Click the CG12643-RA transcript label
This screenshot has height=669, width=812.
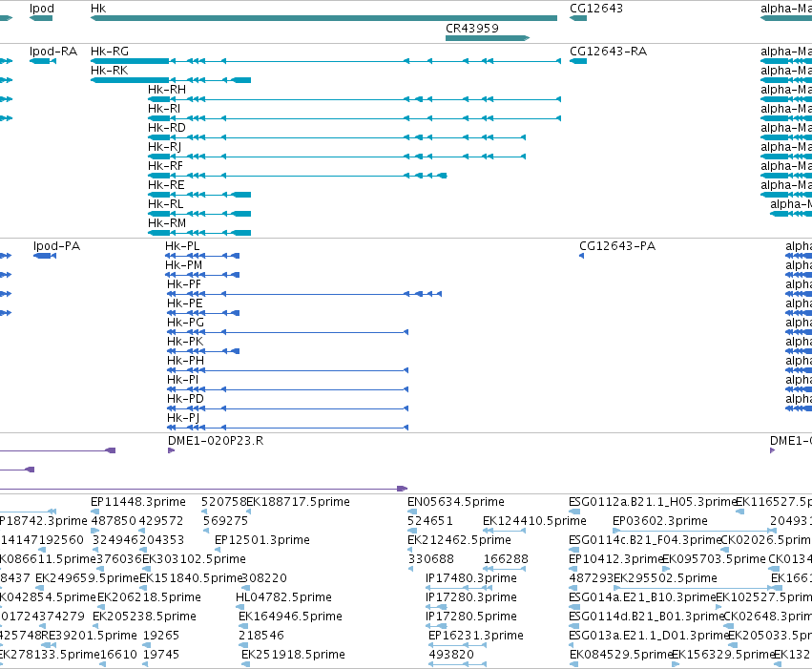coord(608,52)
